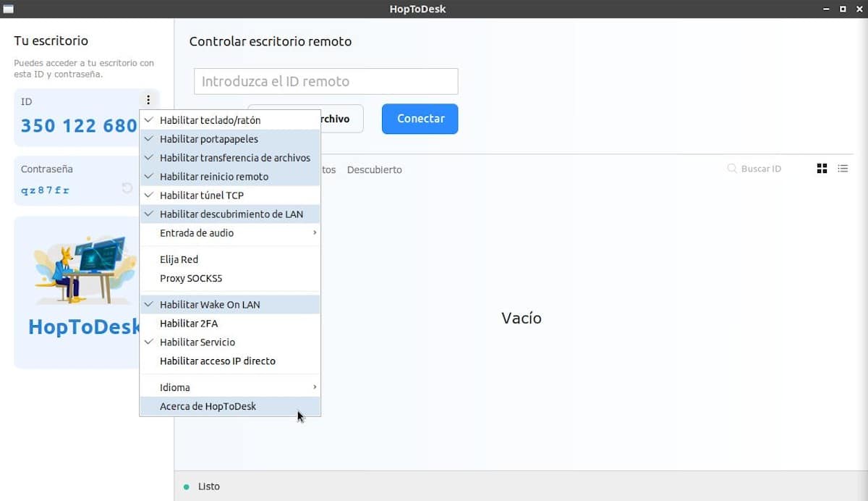The height and width of the screenshot is (501, 868).
Task: Open the three-dot ID options menu
Action: (x=148, y=101)
